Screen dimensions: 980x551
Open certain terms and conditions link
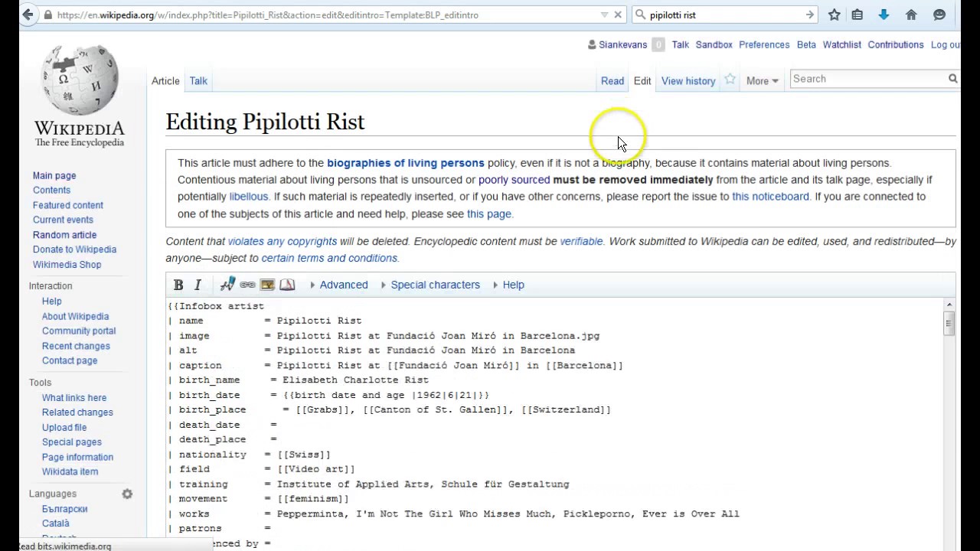[329, 258]
